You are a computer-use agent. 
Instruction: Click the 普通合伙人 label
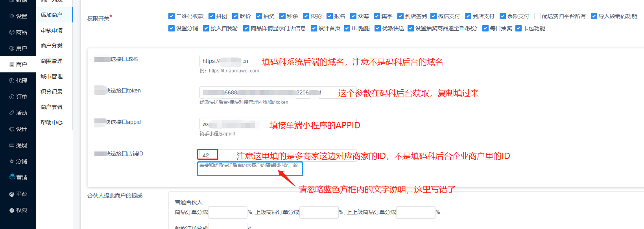pos(189,202)
